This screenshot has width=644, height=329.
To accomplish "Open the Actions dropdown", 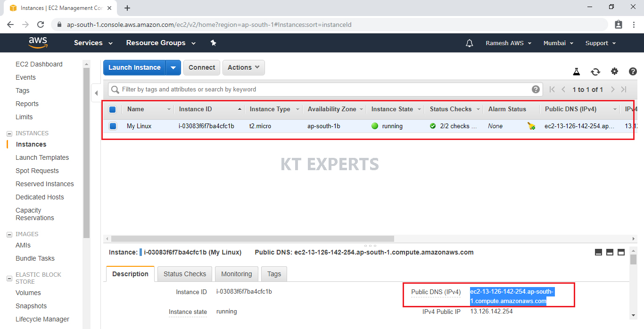I will tap(244, 67).
